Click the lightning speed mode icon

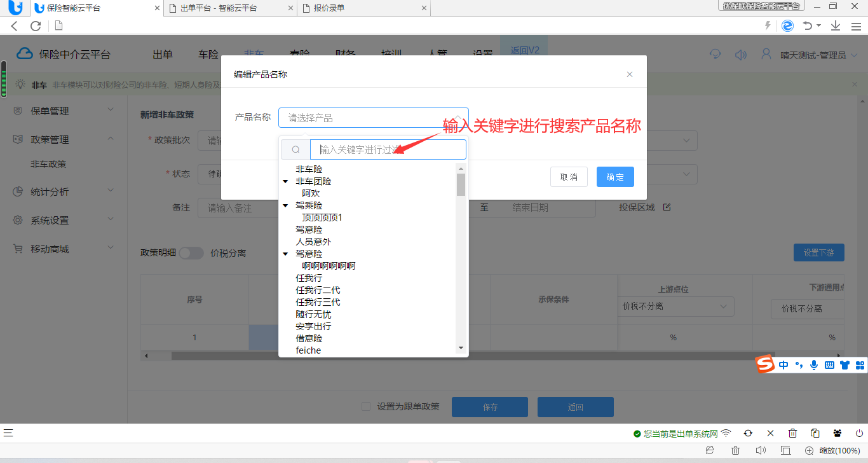click(768, 25)
